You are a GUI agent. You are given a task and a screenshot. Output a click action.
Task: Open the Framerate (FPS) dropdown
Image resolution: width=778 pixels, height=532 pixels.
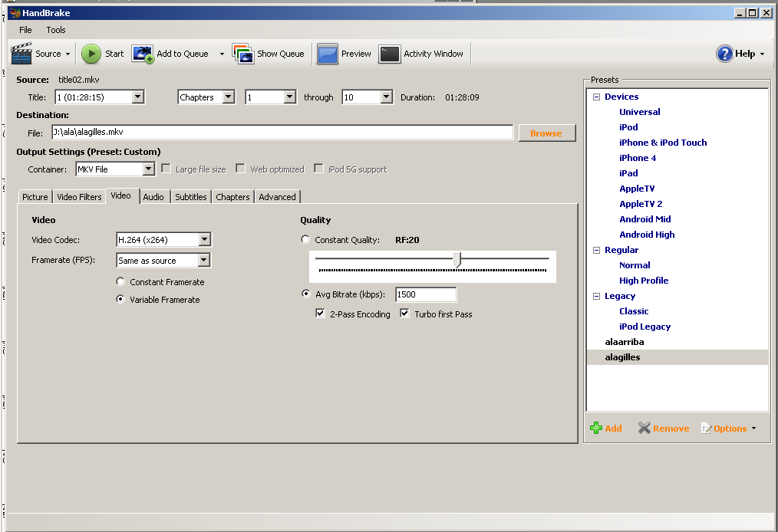click(x=203, y=261)
